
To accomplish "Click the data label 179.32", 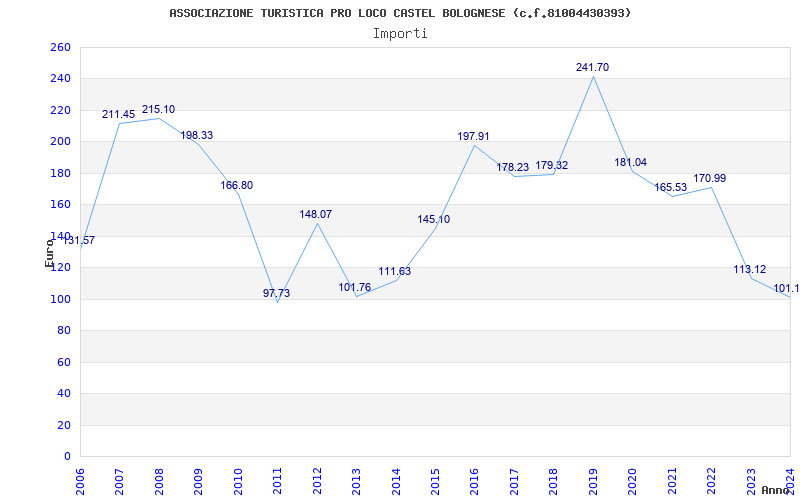I will click(x=552, y=165).
